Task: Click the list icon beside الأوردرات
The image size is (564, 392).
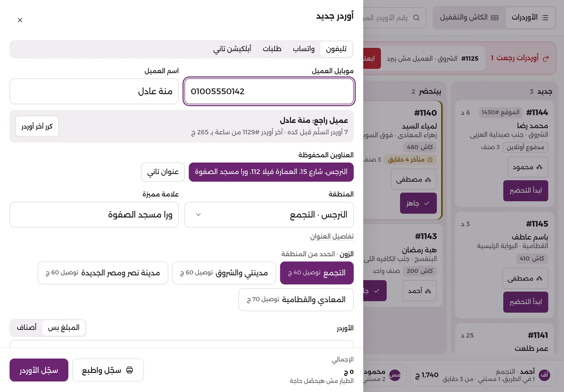Action: (545, 18)
